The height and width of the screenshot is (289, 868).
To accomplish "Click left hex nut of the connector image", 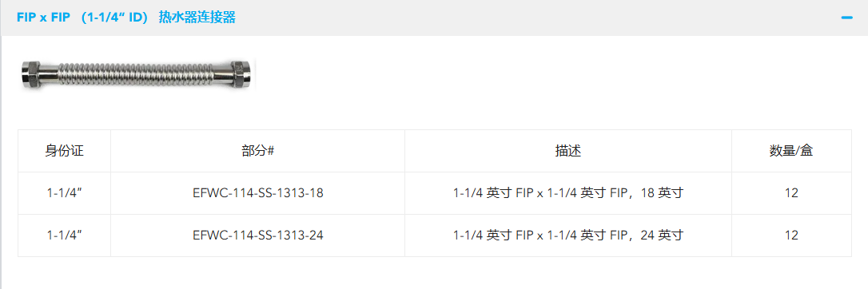I will [32, 73].
